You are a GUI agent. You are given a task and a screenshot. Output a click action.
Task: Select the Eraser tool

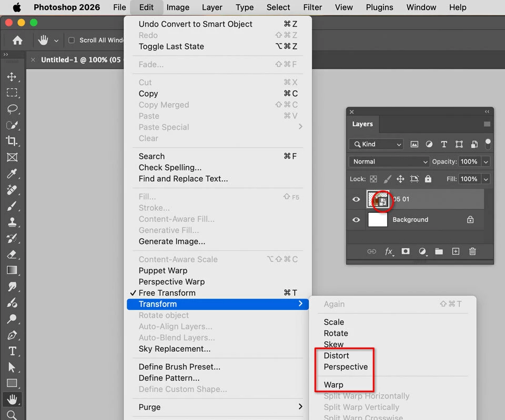[12, 254]
